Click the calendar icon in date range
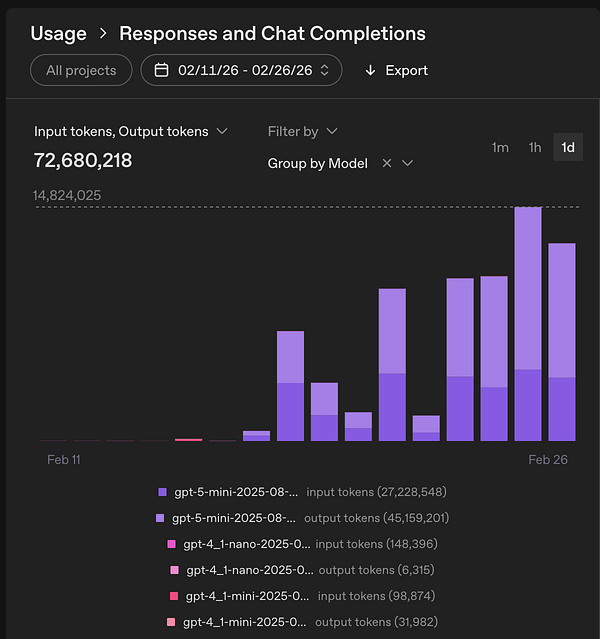This screenshot has height=639, width=600. [x=161, y=70]
